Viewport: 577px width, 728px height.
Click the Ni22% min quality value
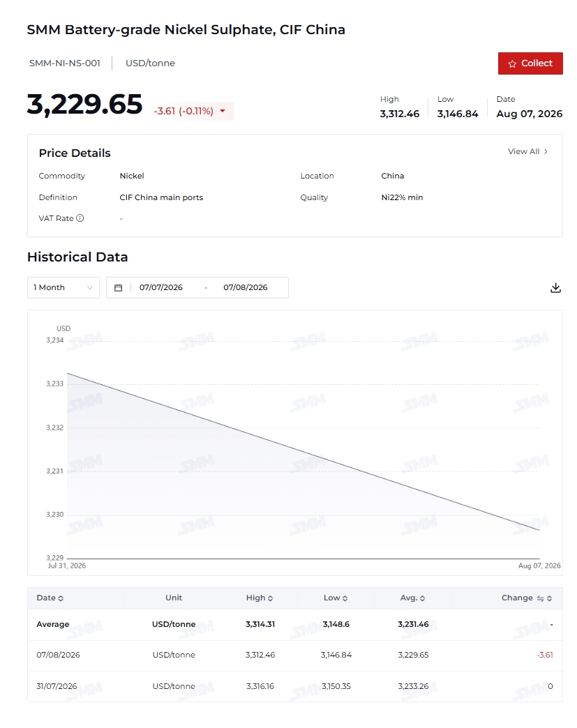click(402, 197)
